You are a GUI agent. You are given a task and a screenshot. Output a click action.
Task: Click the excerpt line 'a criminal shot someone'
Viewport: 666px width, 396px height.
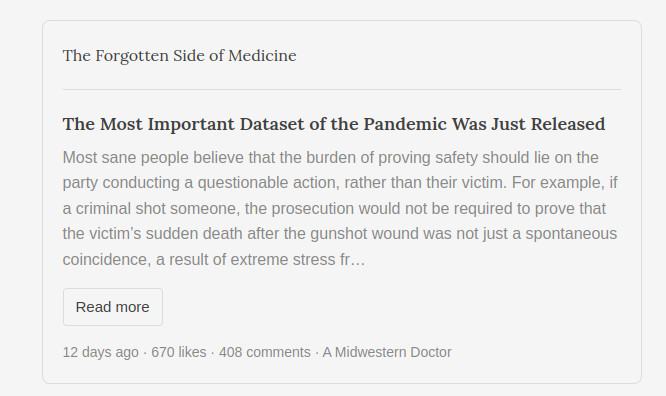[334, 209]
